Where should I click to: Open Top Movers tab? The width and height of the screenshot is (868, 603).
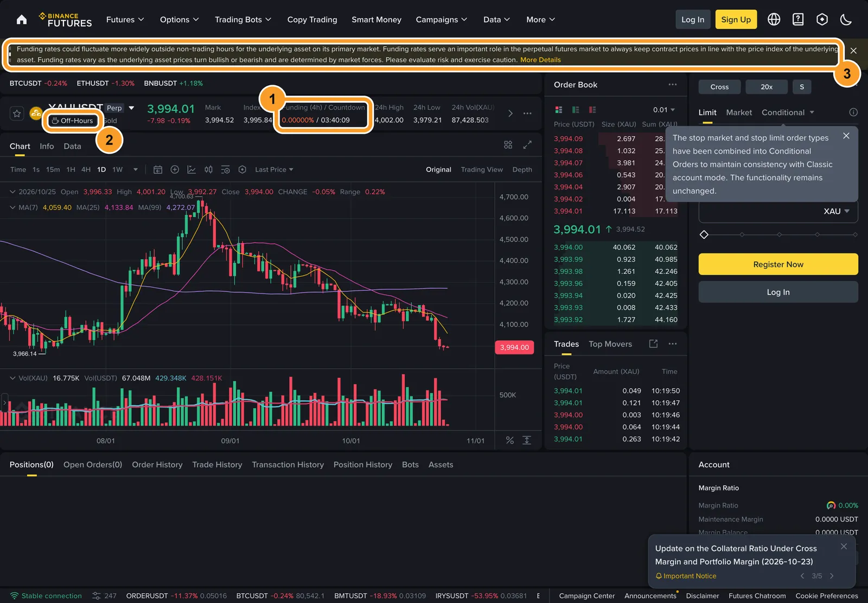[x=610, y=344]
